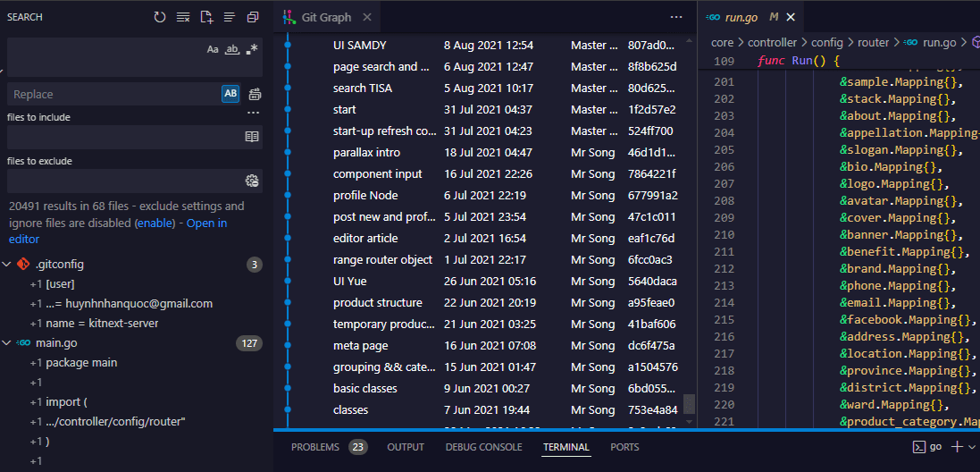Open the terminal launch profile dropdown
Screen dimensions: 980x472
click(972, 447)
